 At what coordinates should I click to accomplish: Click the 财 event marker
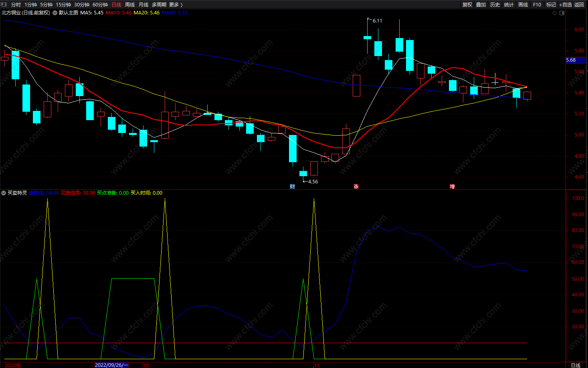pos(292,187)
